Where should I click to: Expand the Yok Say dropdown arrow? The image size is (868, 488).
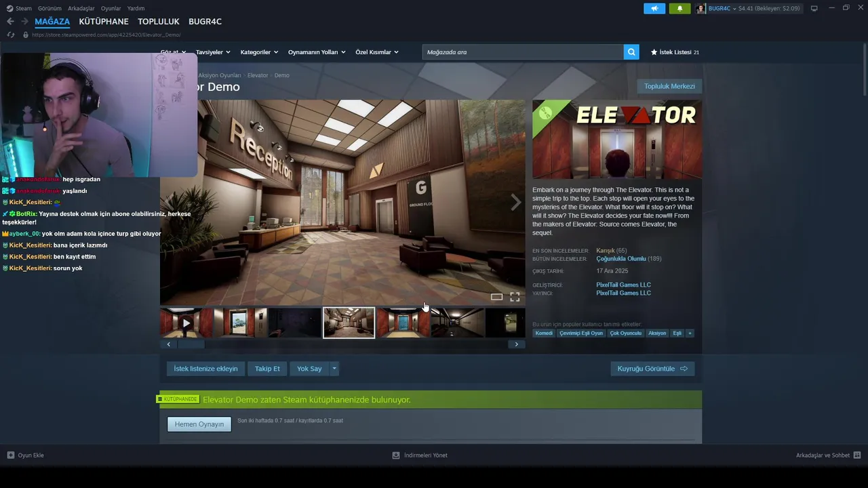pyautogui.click(x=334, y=369)
